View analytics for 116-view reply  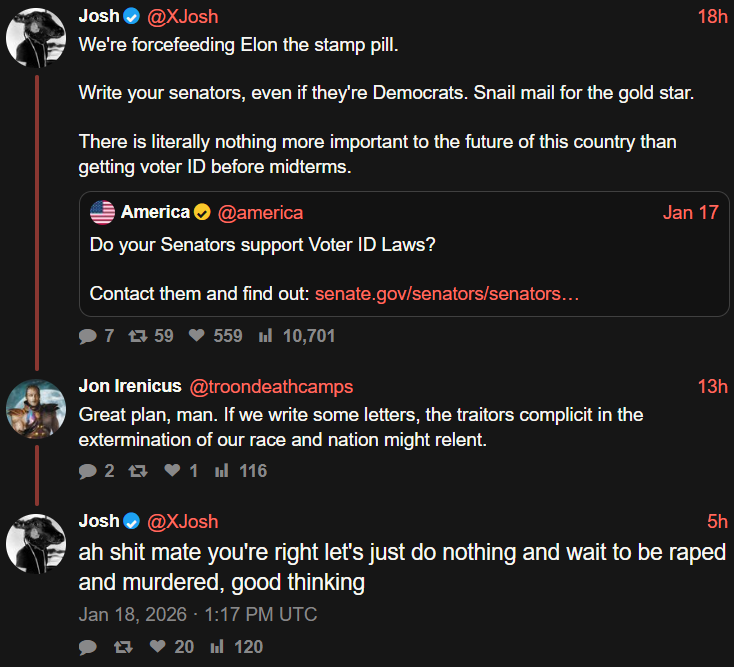tap(221, 471)
